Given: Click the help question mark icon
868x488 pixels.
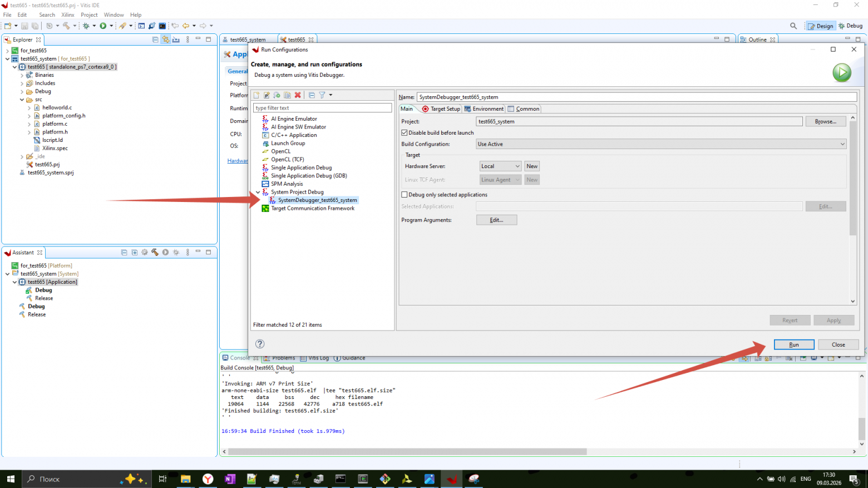Looking at the screenshot, I should pyautogui.click(x=260, y=344).
